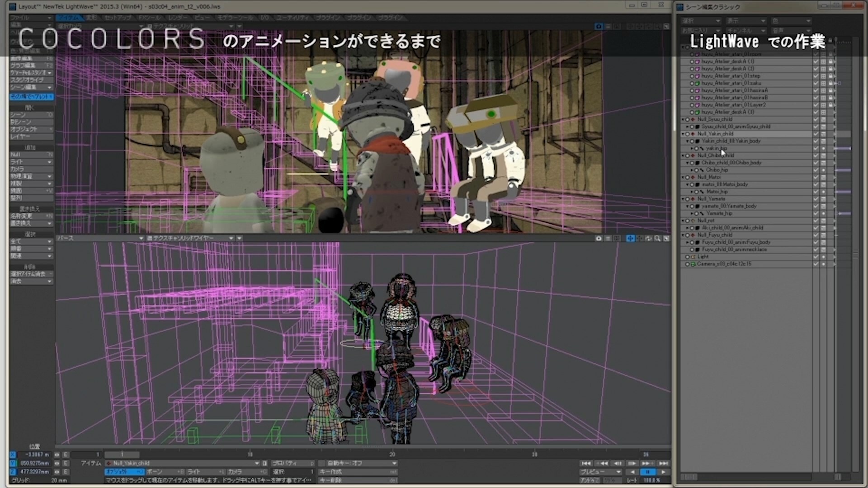This screenshot has width=868, height=488.
Task: Click the move viewport icon in lower view
Action: point(630,238)
